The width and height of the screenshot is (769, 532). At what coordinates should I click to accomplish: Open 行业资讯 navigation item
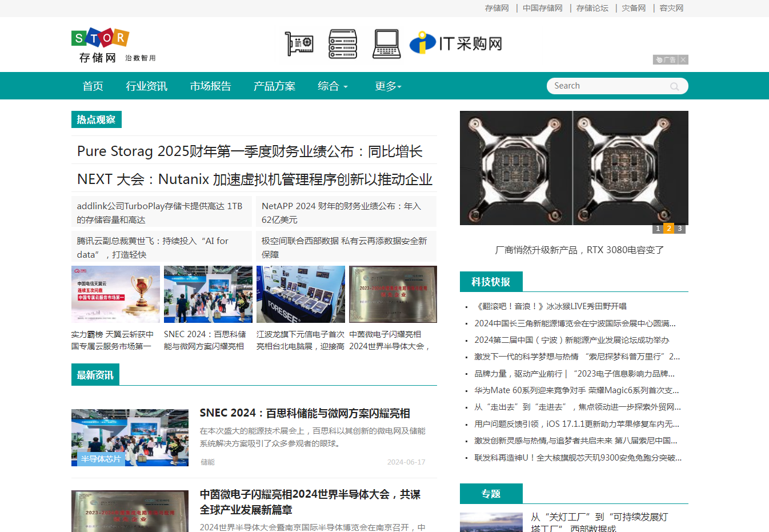click(x=146, y=86)
